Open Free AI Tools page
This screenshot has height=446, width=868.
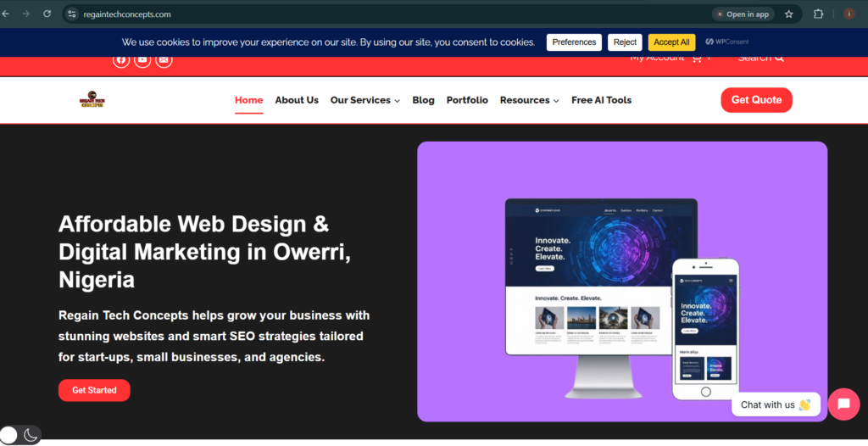(601, 100)
